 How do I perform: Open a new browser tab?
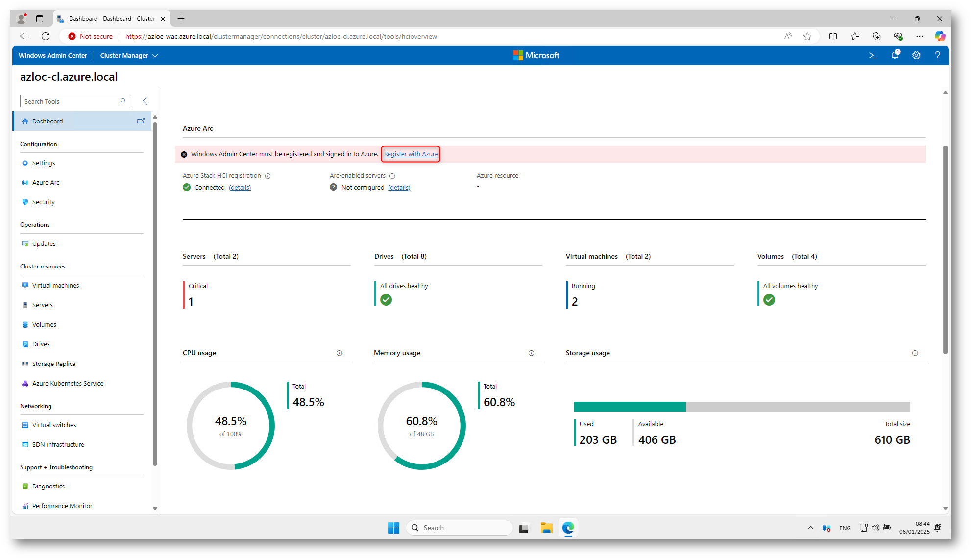181,19
